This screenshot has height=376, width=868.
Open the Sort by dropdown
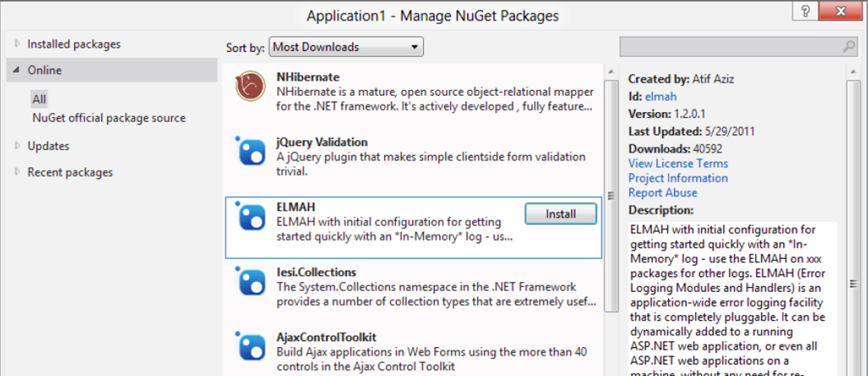[346, 47]
